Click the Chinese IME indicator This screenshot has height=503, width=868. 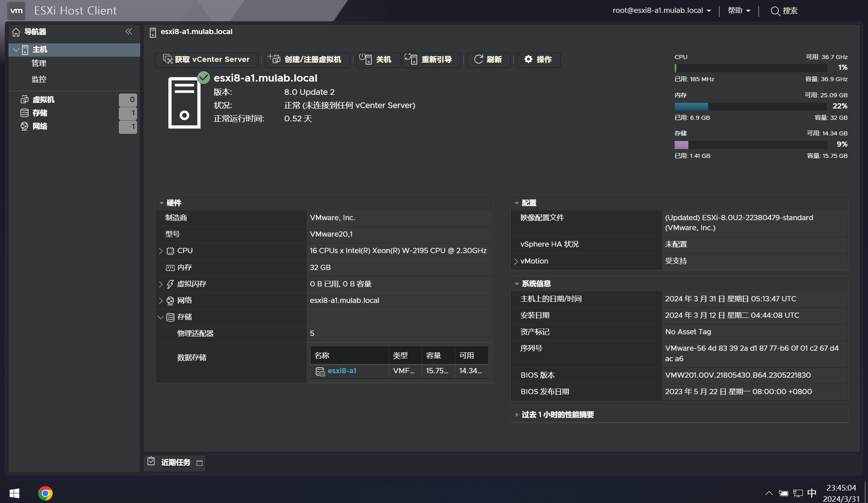(812, 493)
